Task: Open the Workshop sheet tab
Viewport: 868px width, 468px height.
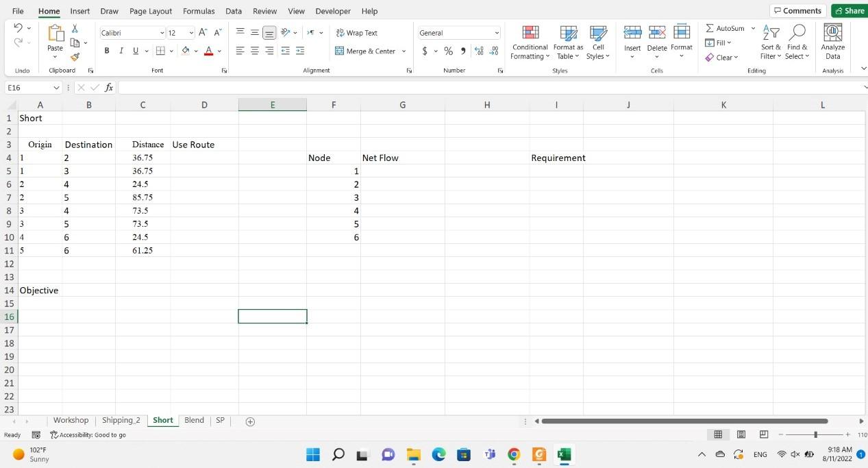Action: click(x=71, y=421)
